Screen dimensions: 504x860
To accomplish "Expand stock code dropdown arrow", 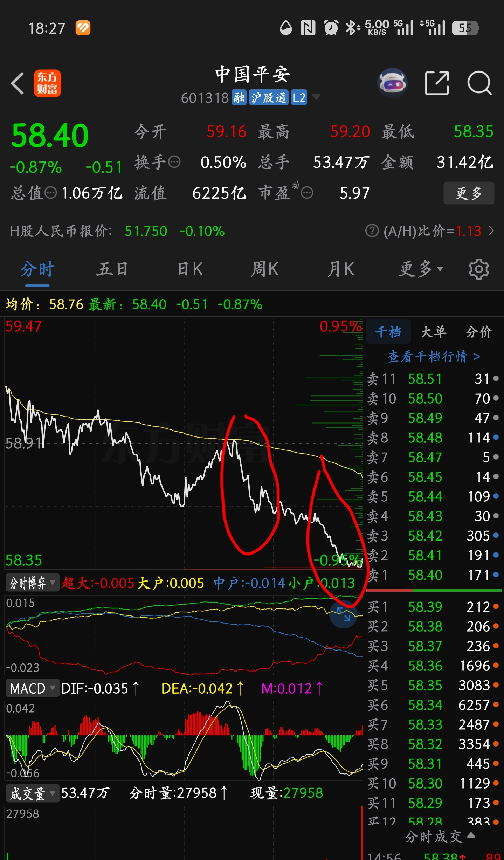I will (x=316, y=97).
